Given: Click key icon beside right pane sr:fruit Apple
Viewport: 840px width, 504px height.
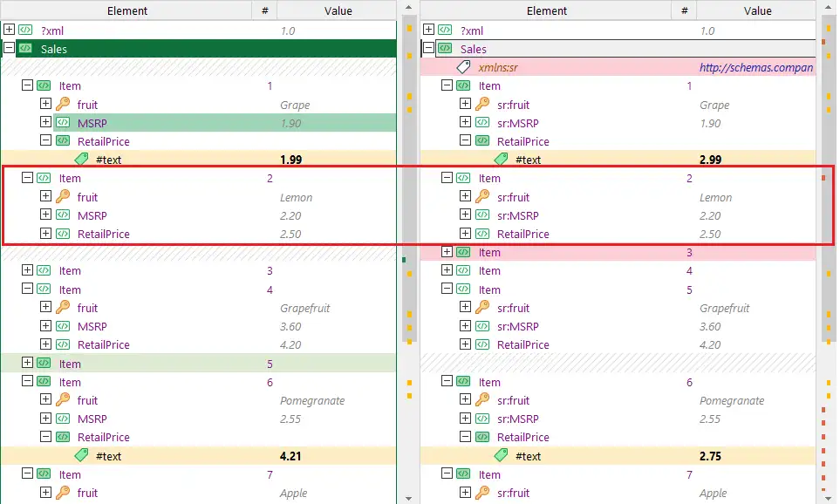Looking at the screenshot, I should pyautogui.click(x=482, y=492).
